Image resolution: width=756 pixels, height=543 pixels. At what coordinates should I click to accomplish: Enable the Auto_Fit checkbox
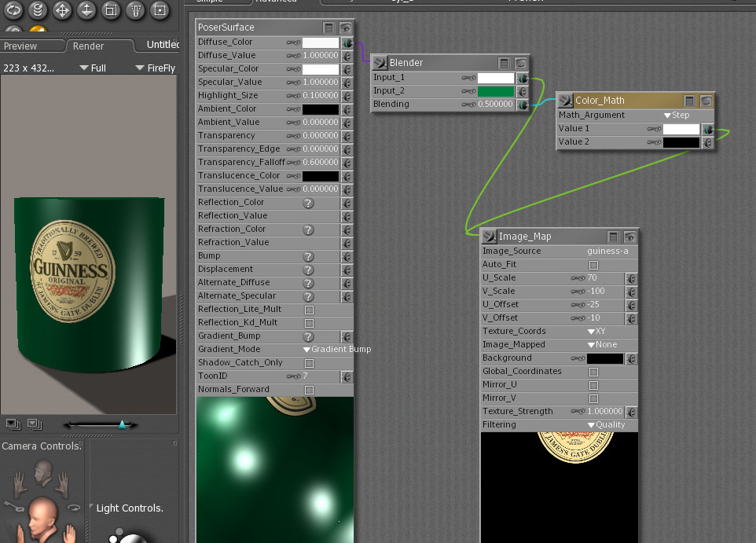tap(593, 265)
